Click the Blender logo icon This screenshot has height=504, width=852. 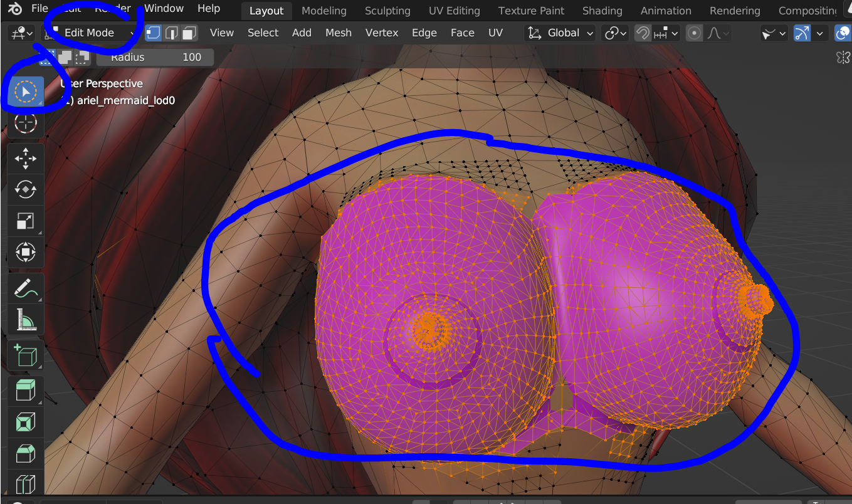pos(15,9)
